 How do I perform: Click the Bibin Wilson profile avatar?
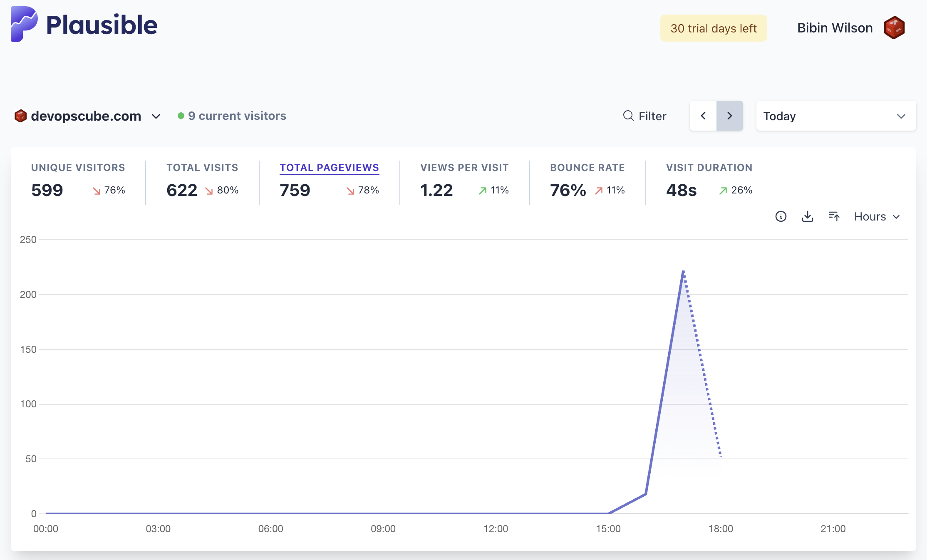[894, 27]
